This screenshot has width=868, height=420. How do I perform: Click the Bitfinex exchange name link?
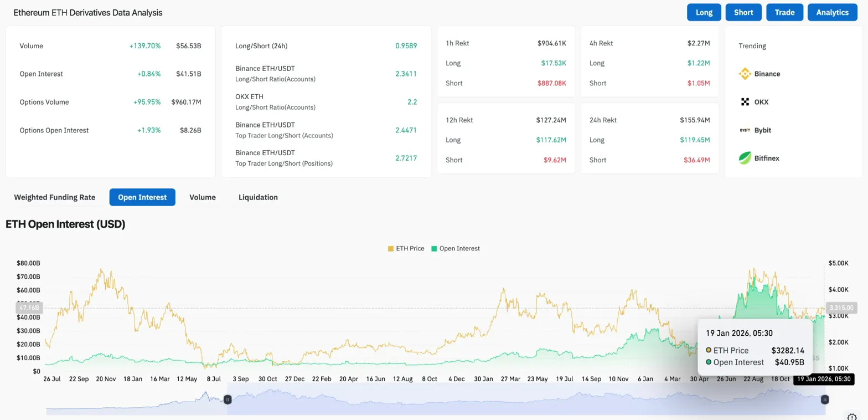click(x=766, y=158)
